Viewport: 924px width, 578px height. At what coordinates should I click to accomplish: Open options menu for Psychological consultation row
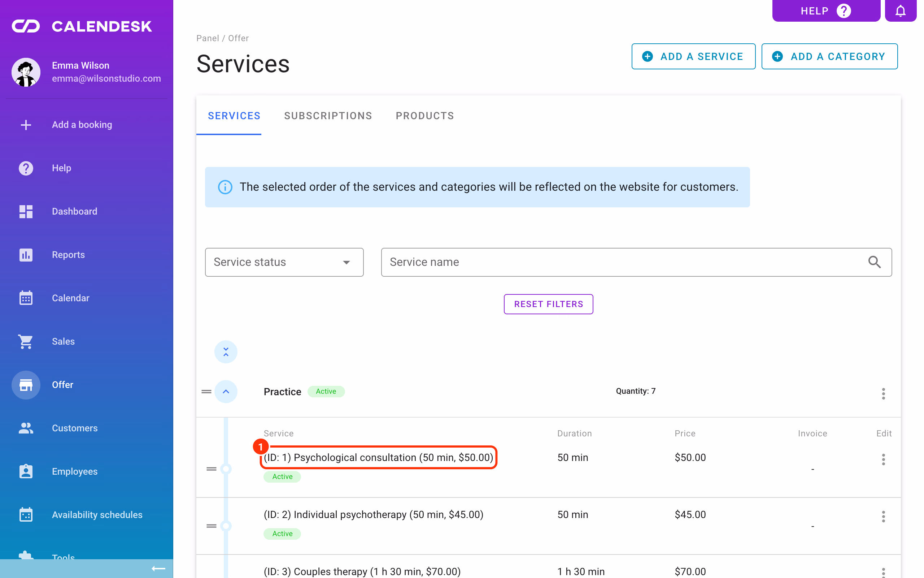tap(883, 459)
